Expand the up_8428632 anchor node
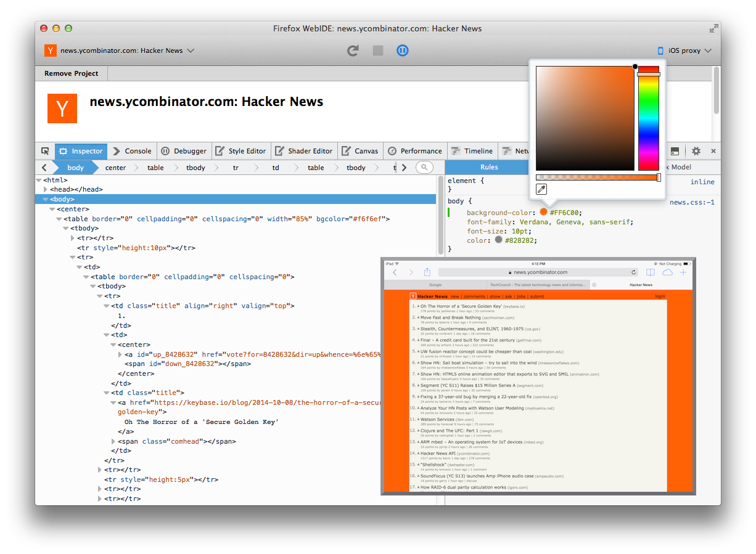Screen dimensions: 756x554 (120, 354)
